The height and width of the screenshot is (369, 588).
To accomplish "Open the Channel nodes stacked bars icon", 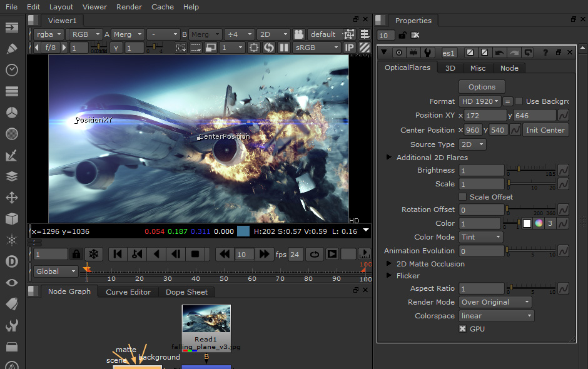I will pos(12,91).
